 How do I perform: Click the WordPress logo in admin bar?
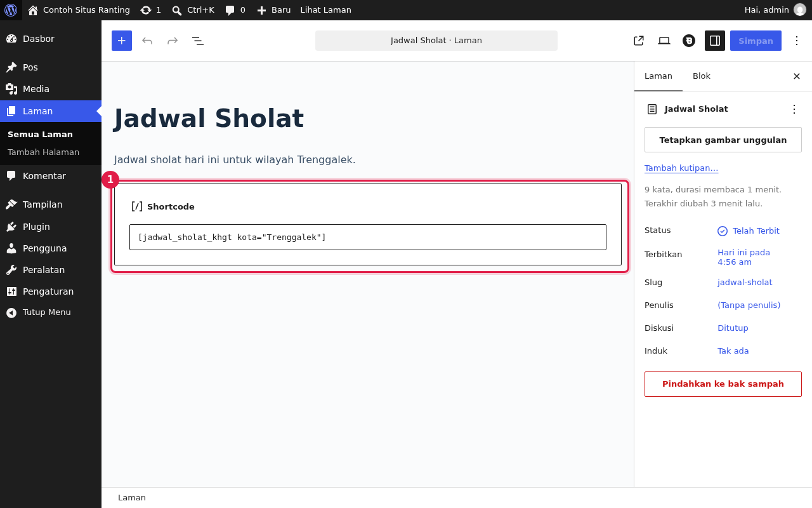point(11,10)
